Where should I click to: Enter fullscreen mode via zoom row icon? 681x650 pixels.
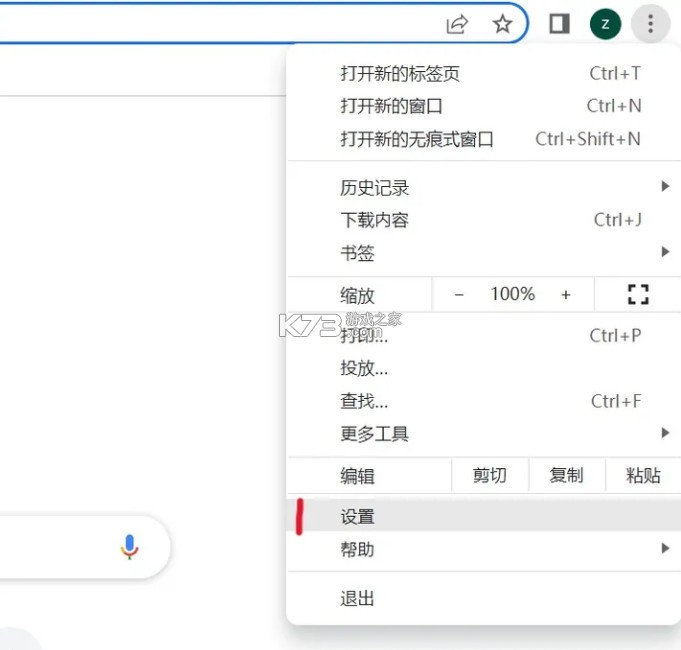click(x=637, y=294)
